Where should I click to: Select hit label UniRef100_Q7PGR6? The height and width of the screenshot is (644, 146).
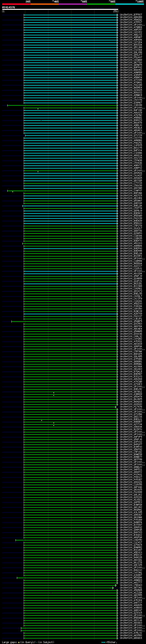[x=131, y=359]
